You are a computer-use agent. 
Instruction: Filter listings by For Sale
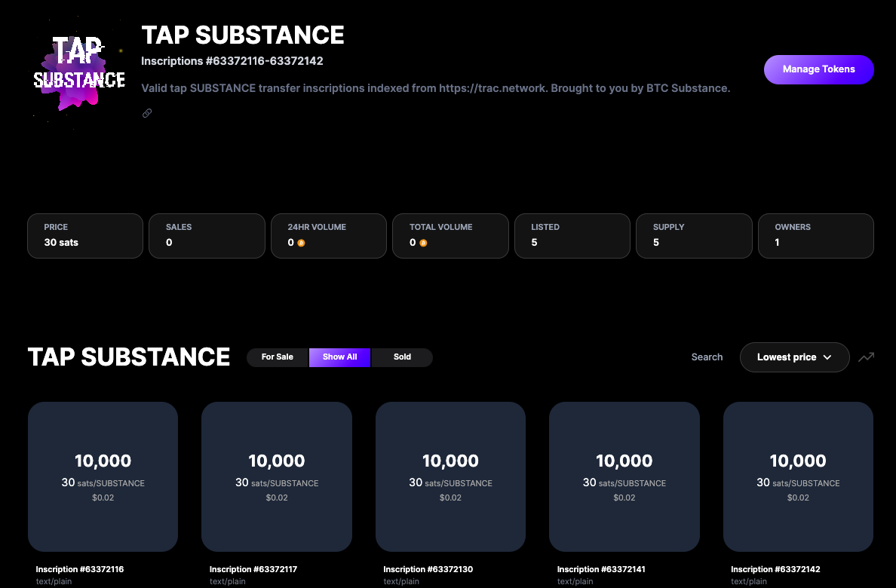click(x=278, y=357)
